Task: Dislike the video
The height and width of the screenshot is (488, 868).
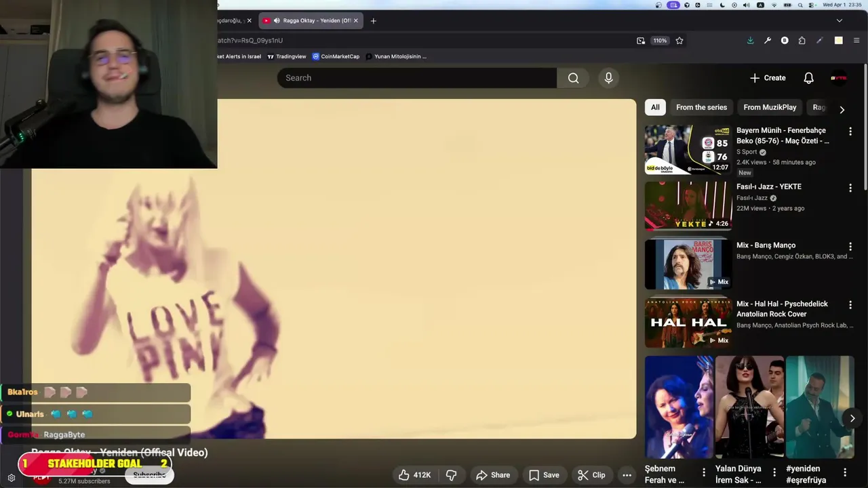Action: pyautogui.click(x=452, y=475)
